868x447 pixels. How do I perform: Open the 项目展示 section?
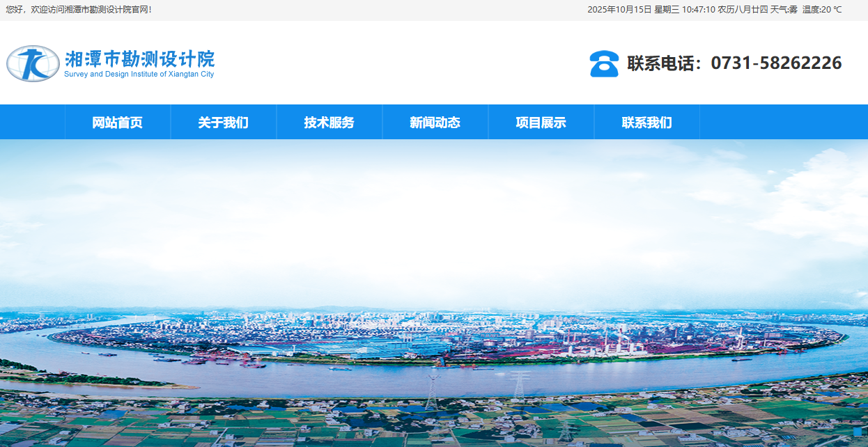541,123
